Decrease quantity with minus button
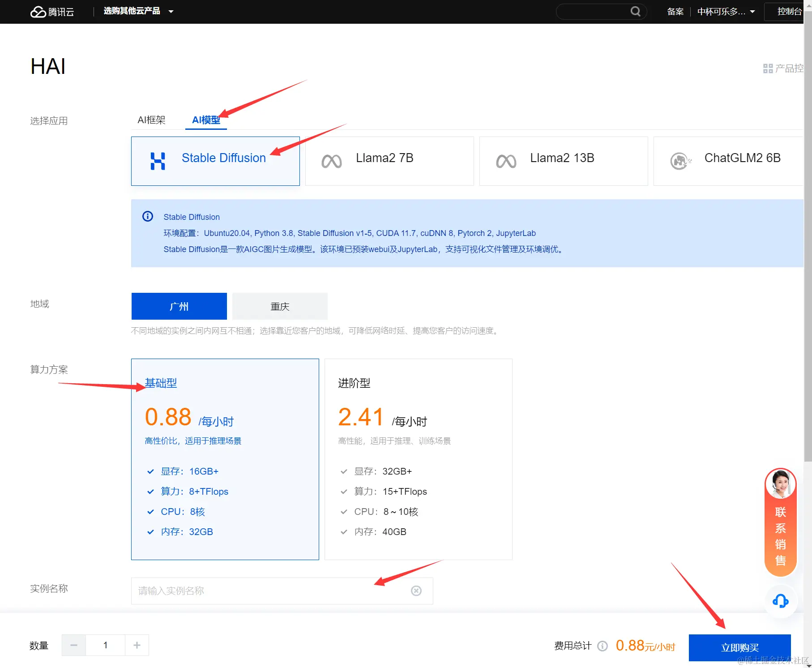 point(74,645)
